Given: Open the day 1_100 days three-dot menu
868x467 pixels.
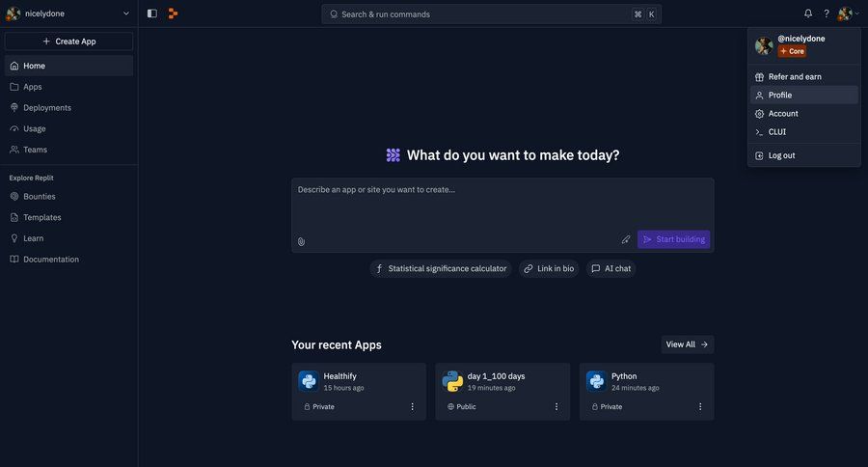Looking at the screenshot, I should (x=556, y=406).
